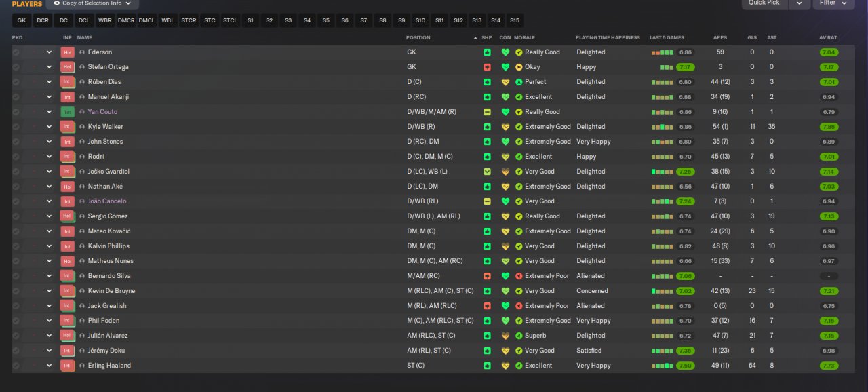Sort by the Position column header

[x=418, y=38]
